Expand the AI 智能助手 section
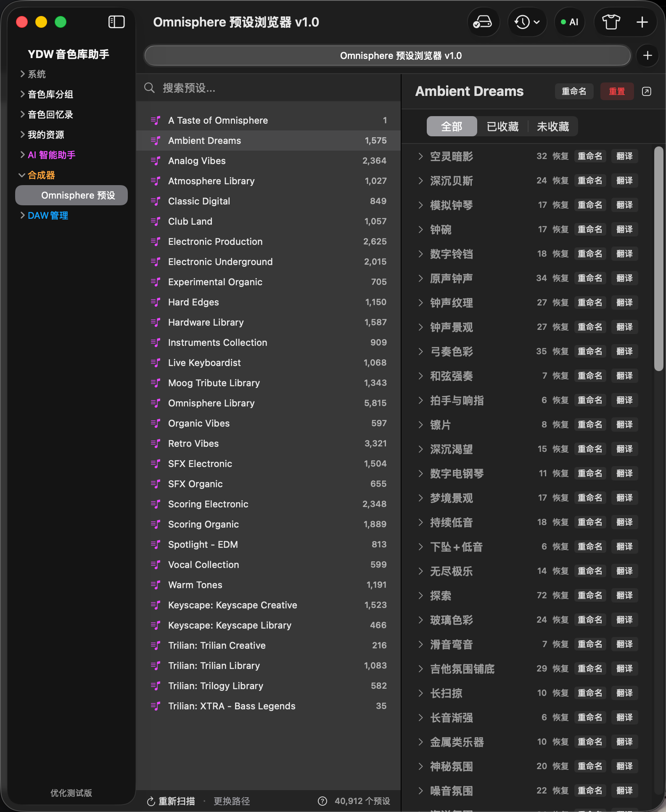Screen dimensions: 666x812 [x=23, y=155]
